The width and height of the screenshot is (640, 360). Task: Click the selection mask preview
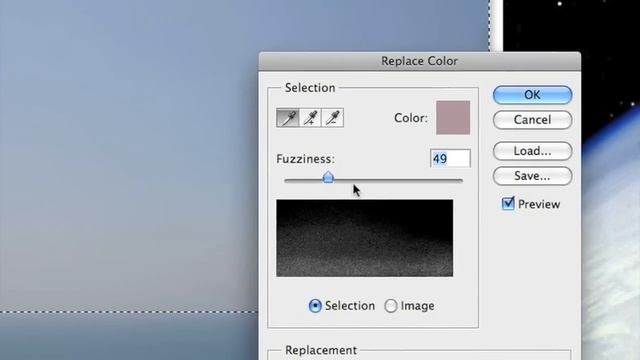pos(364,238)
